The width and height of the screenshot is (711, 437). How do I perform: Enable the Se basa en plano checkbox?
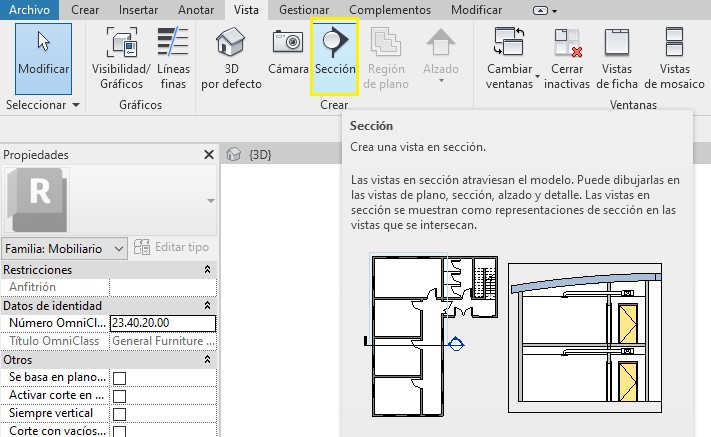point(120,378)
